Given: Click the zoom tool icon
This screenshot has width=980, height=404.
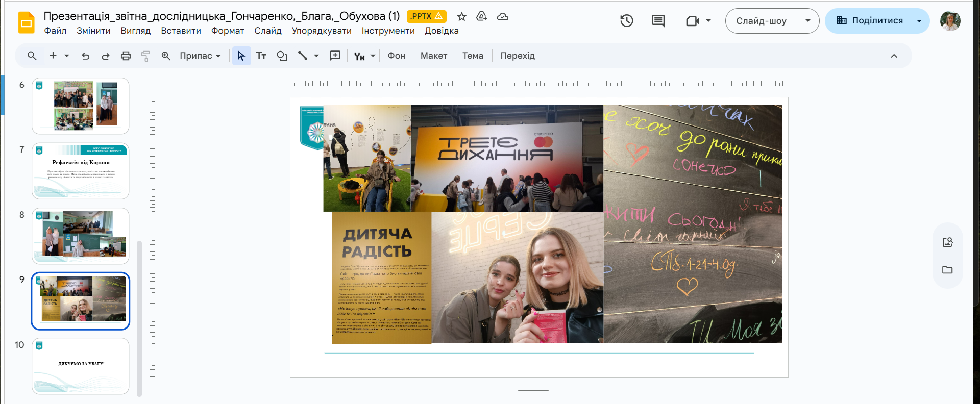Looking at the screenshot, I should point(166,56).
